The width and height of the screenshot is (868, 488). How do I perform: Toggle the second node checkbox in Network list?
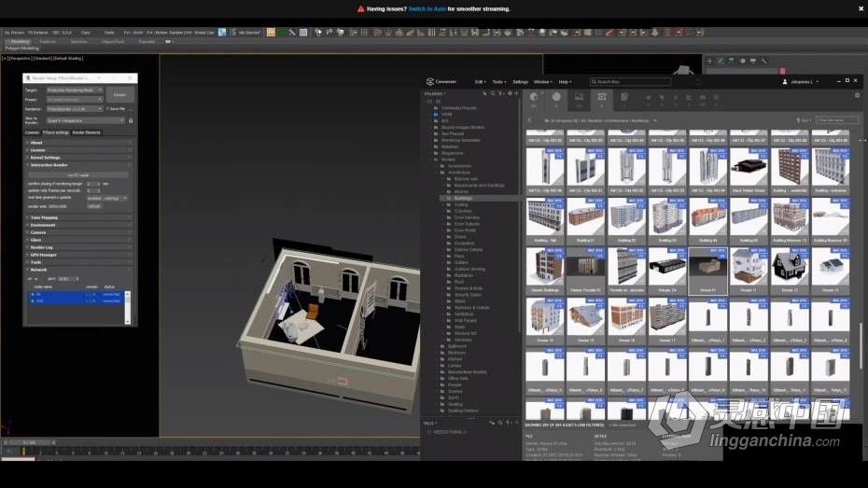(32, 301)
